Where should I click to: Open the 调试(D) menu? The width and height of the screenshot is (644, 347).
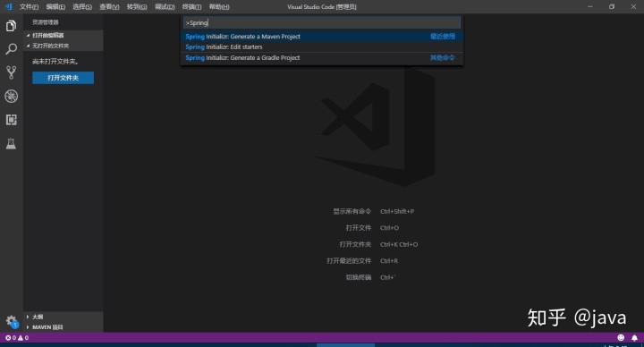pyautogui.click(x=165, y=7)
